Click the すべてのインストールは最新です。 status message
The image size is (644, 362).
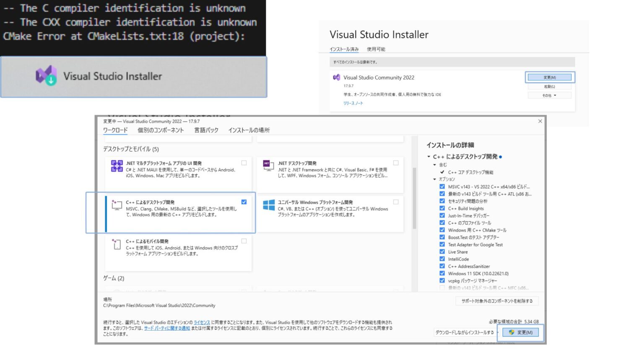(x=356, y=62)
